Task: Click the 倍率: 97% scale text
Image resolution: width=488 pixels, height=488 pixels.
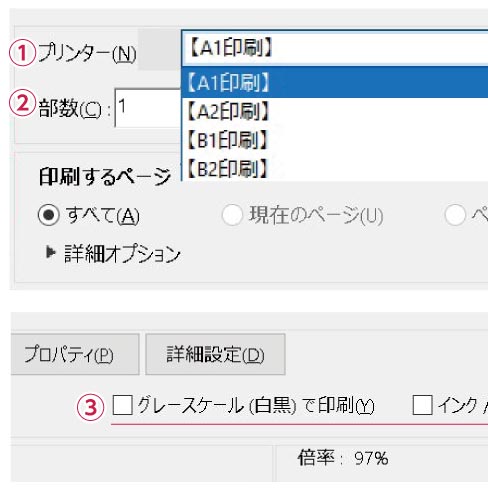Action: click(343, 458)
